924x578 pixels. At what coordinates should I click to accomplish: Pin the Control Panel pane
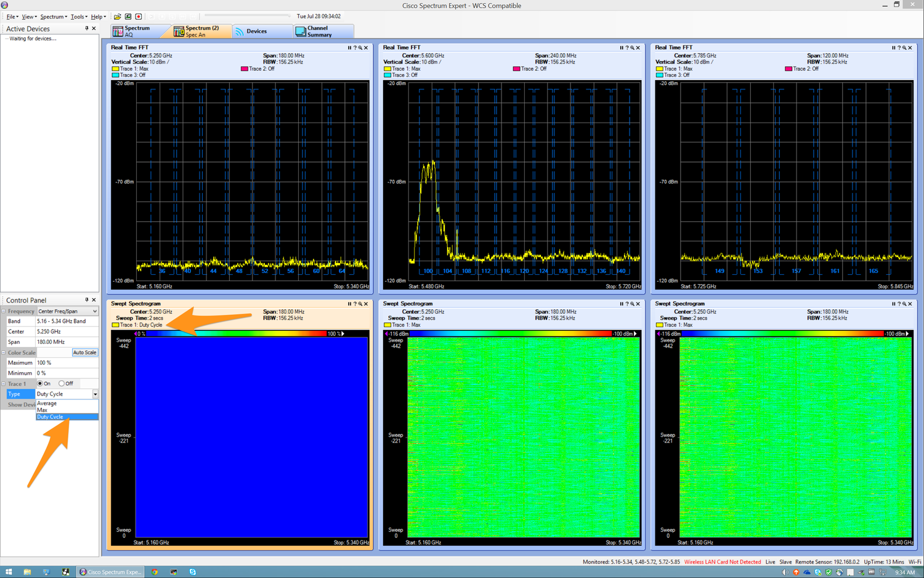[x=86, y=300]
